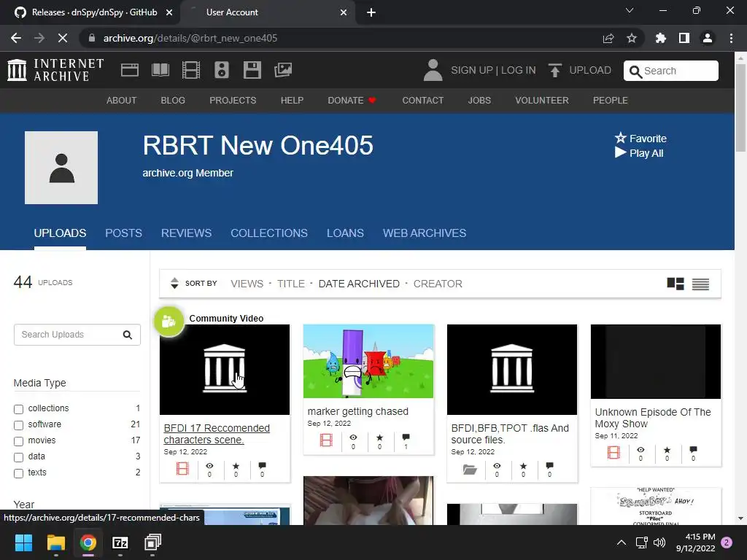Viewport: 747px width, 560px height.
Task: Open File Explorer from taskbar
Action: pyautogui.click(x=55, y=542)
